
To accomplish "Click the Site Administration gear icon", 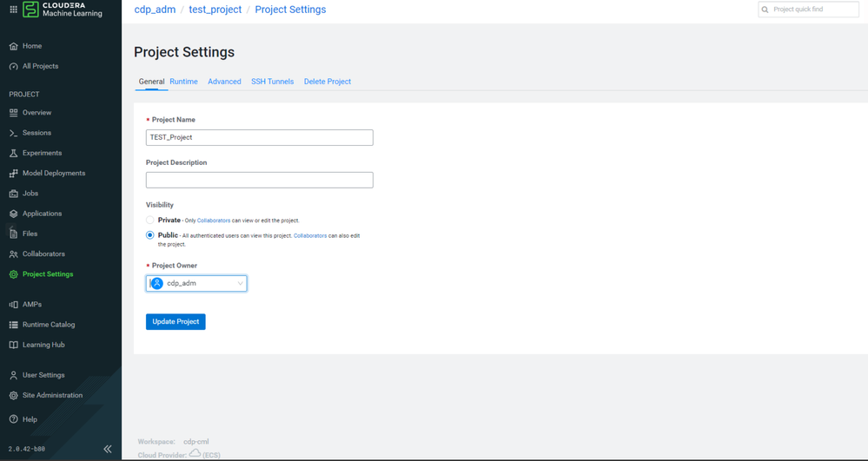I will pos(14,396).
